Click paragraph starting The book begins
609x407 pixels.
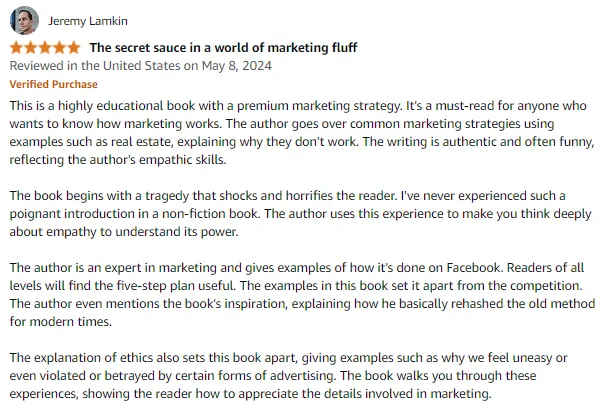301,214
